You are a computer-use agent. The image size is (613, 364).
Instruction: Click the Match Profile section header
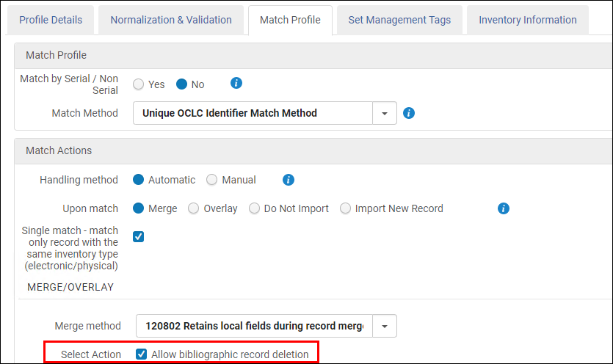(313, 56)
